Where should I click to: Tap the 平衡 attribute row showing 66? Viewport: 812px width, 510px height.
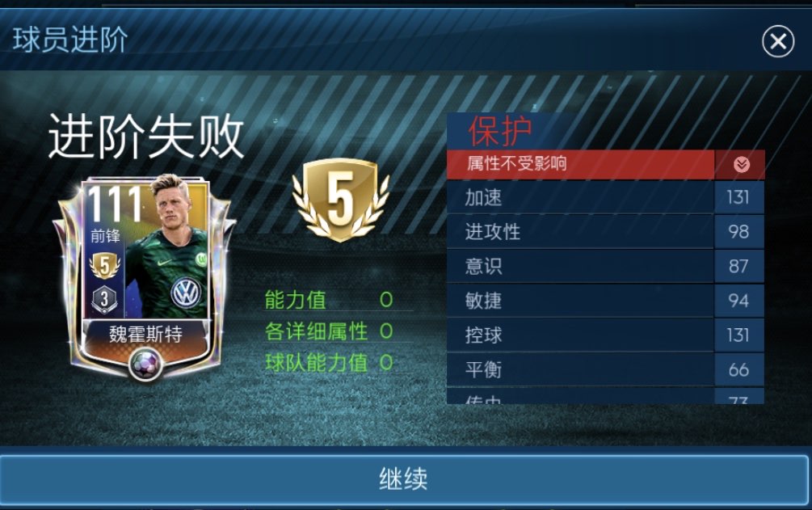coord(605,369)
